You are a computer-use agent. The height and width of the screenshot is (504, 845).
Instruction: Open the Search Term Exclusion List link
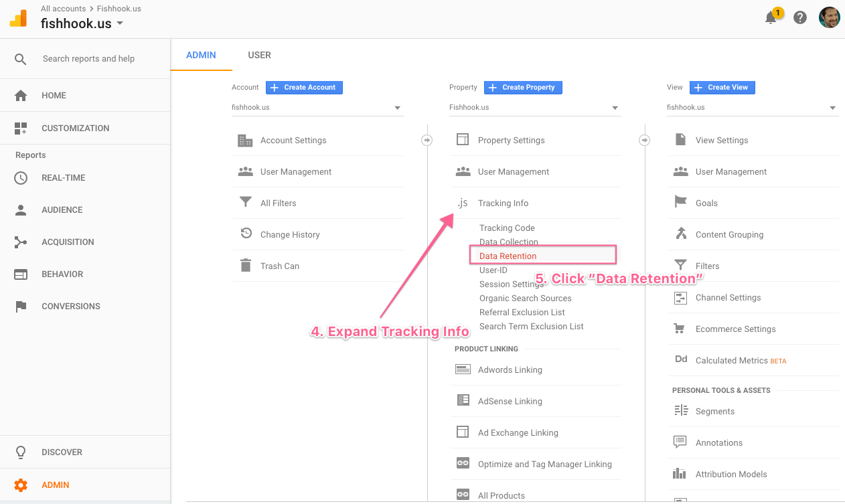click(x=532, y=326)
